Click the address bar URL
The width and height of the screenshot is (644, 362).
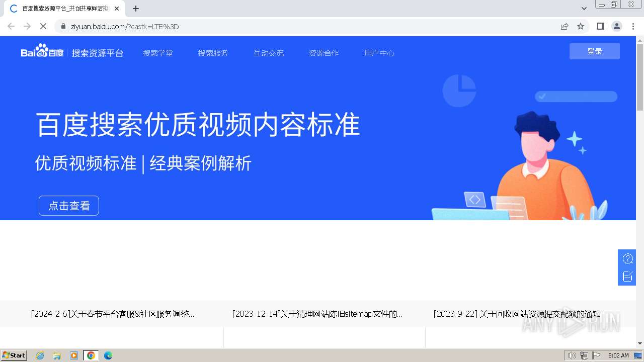(125, 27)
